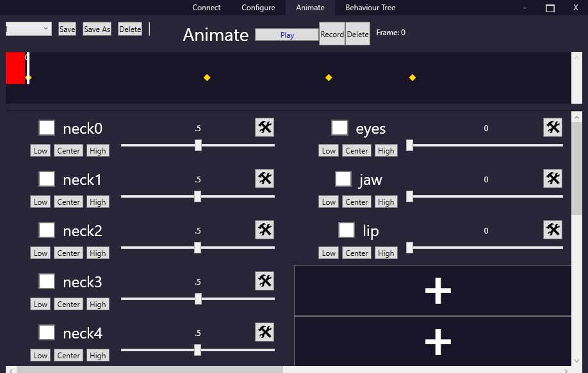This screenshot has height=373, width=588.
Task: Enable the neck0 checkbox
Action: (x=47, y=128)
